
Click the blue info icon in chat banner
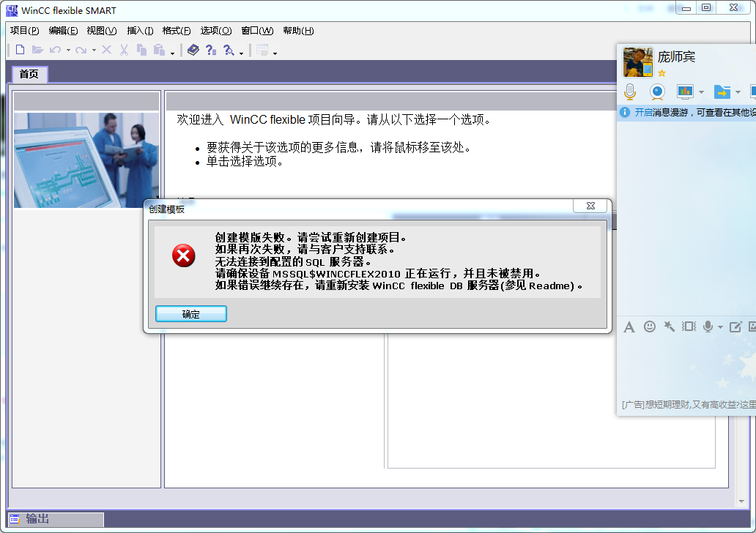625,112
